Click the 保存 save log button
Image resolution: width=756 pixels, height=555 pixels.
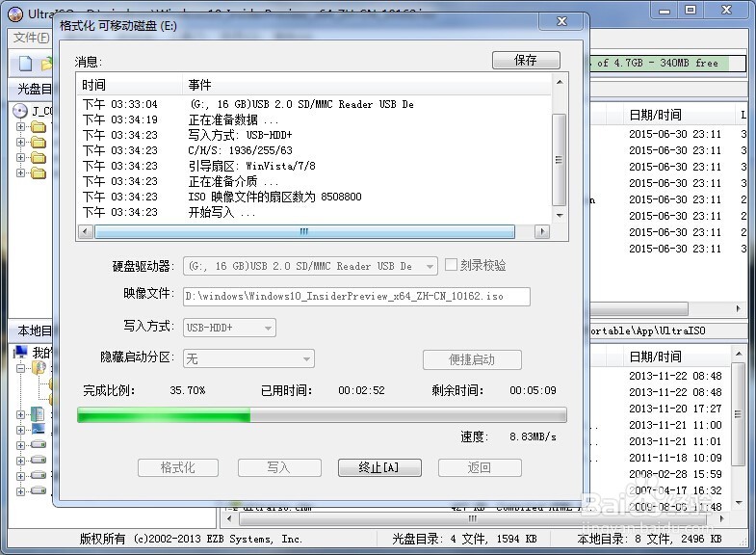pyautogui.click(x=526, y=61)
